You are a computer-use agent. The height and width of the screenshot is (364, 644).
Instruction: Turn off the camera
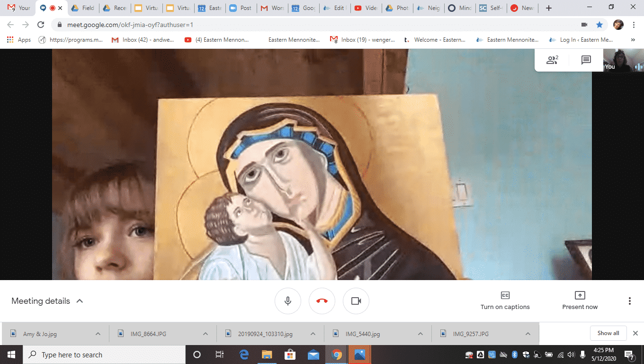[356, 301]
